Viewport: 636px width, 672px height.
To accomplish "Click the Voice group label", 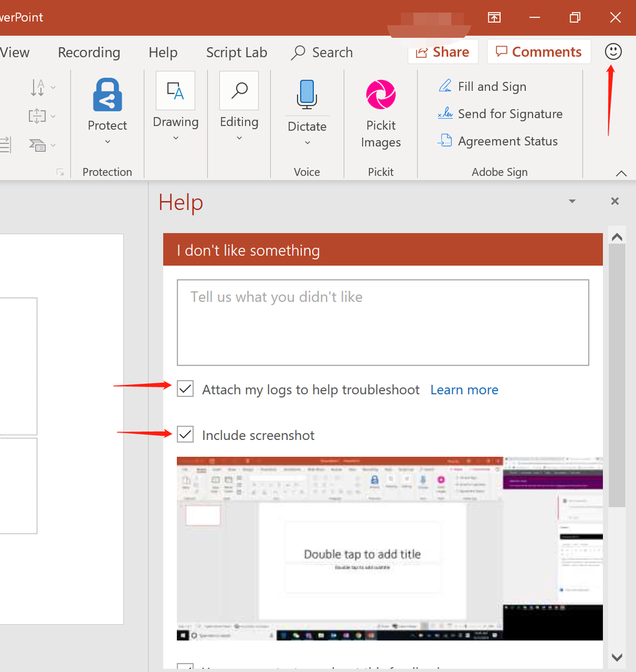I will [307, 172].
